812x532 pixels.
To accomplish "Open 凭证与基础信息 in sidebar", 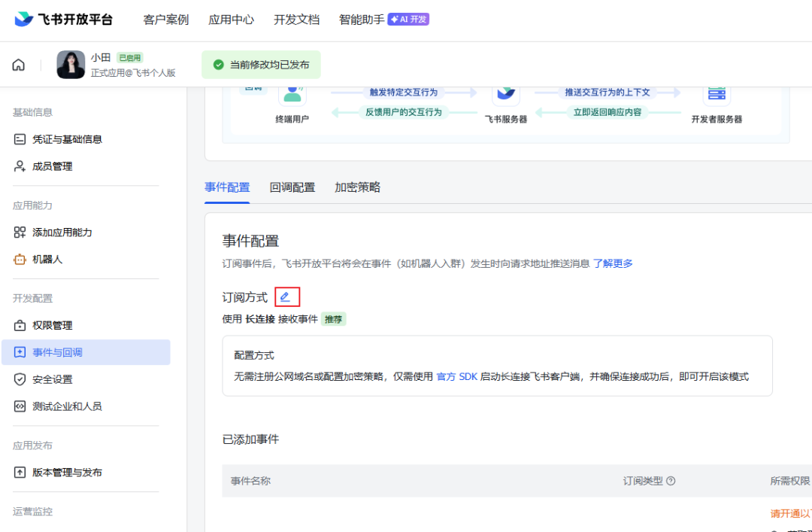I will pos(67,139).
